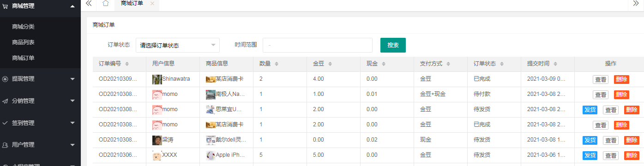The image size is (644, 166).
Task: Click the 用户信息 column header
Action: (x=163, y=64)
